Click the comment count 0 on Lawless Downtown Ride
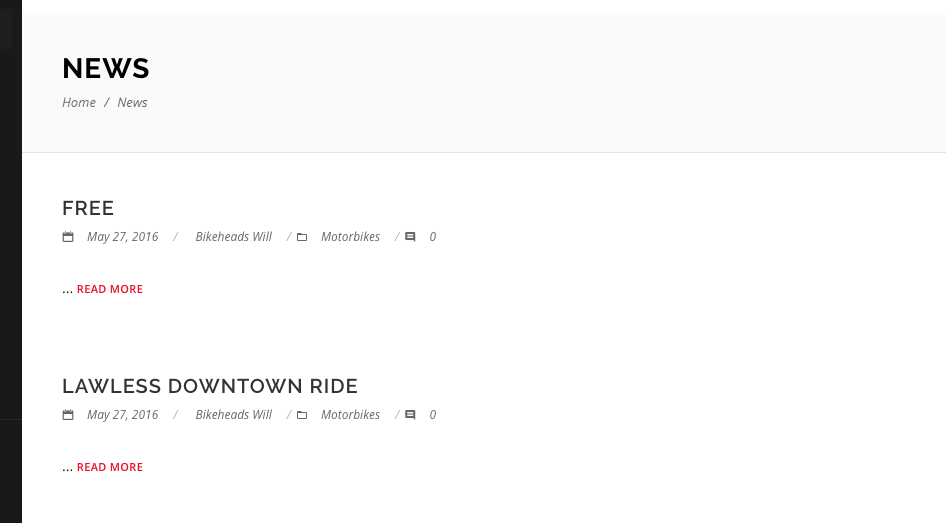 click(x=433, y=414)
